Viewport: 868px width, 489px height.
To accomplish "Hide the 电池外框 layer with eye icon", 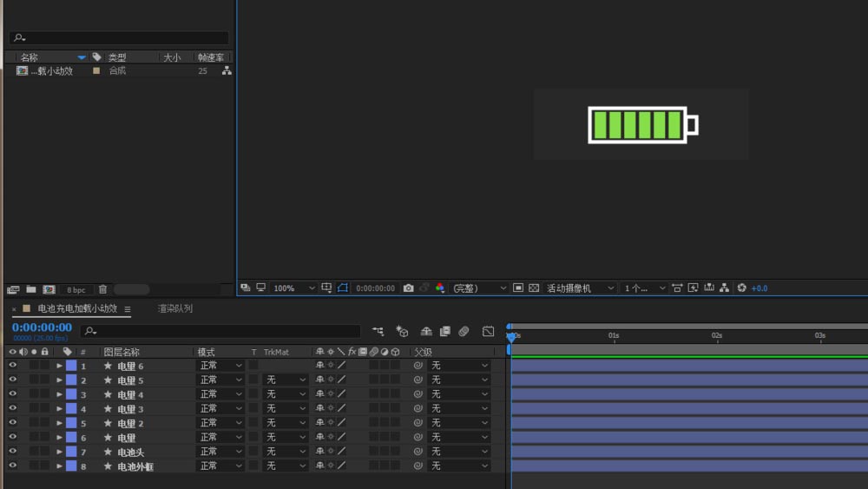I will click(x=12, y=466).
